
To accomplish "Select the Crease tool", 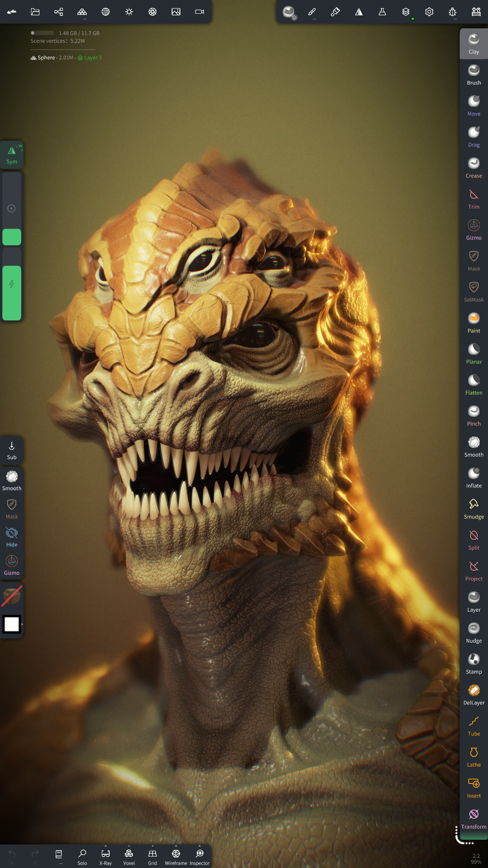I will pyautogui.click(x=473, y=168).
